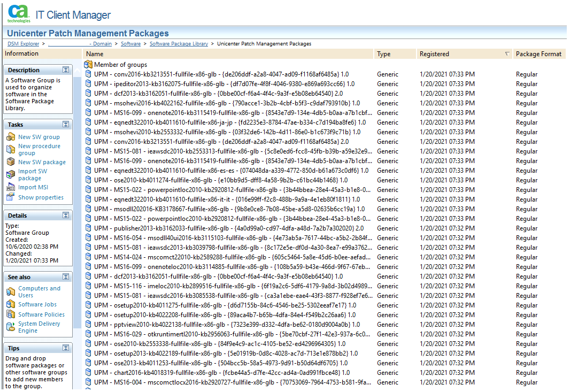The image size is (570, 392).
Task: Sort by the Registered column header
Action: coord(465,54)
